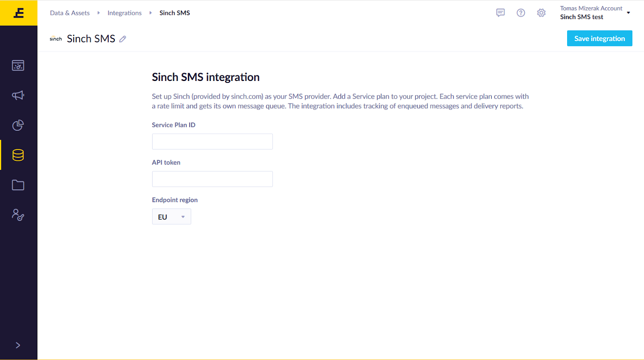Click the Service Plan ID label
This screenshot has height=360, width=644.
pyautogui.click(x=173, y=125)
